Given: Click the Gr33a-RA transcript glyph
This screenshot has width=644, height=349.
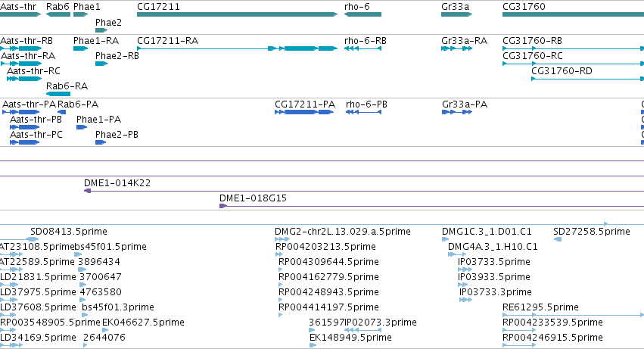Looking at the screenshot, I should 457,48.
